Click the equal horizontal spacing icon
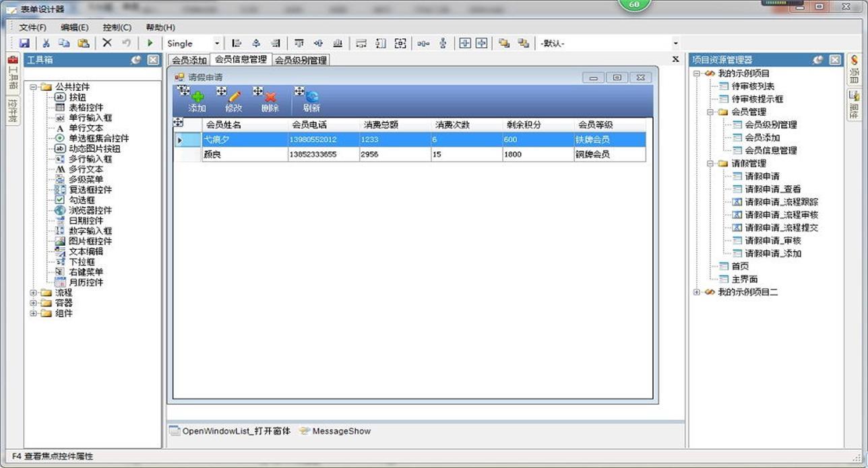 [423, 43]
